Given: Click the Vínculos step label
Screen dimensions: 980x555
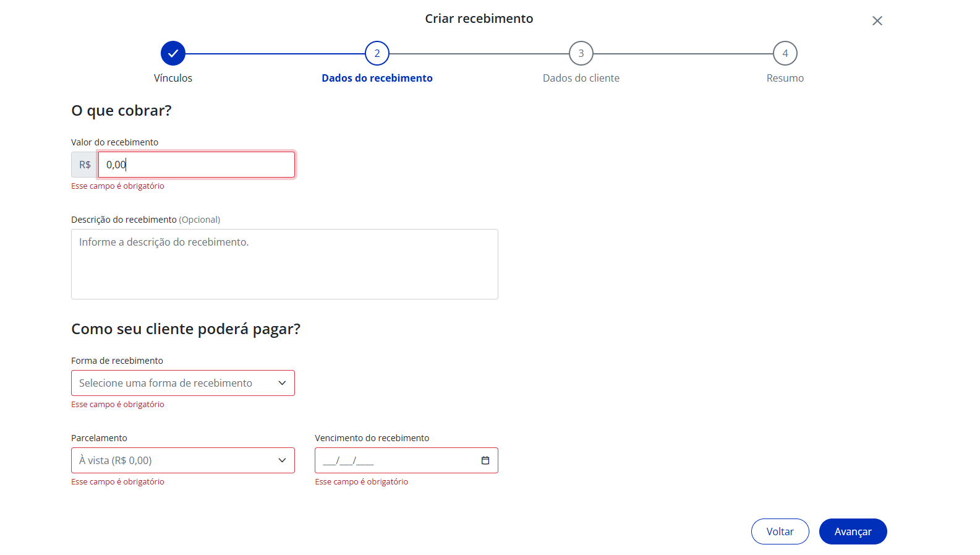Looking at the screenshot, I should [x=173, y=78].
